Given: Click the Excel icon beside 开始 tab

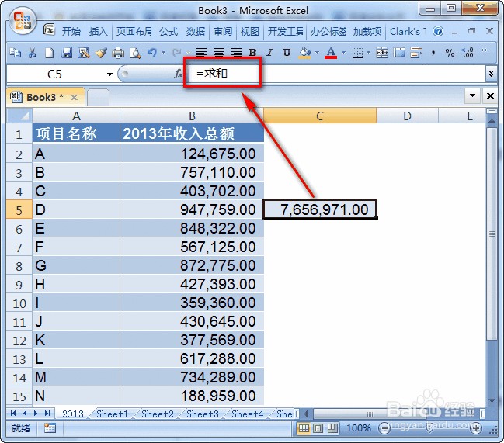Looking at the screenshot, I should click(49, 30).
